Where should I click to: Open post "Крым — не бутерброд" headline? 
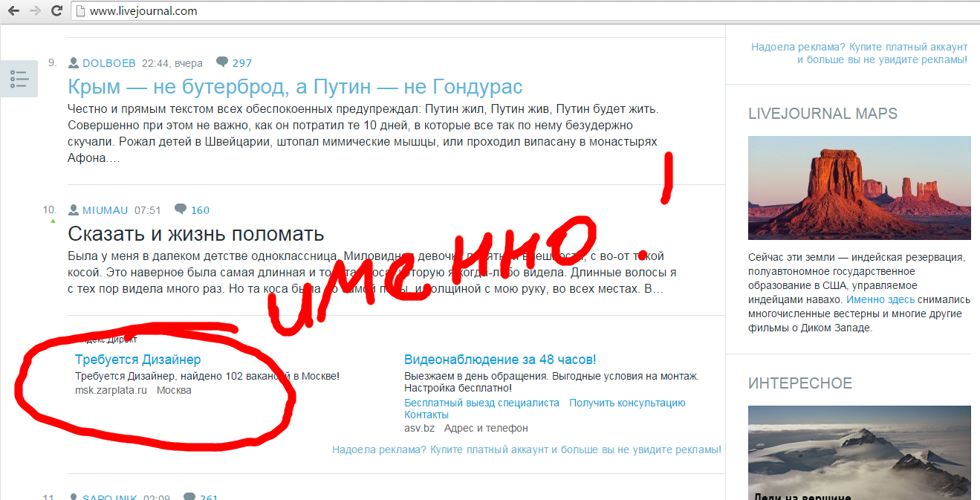point(295,87)
